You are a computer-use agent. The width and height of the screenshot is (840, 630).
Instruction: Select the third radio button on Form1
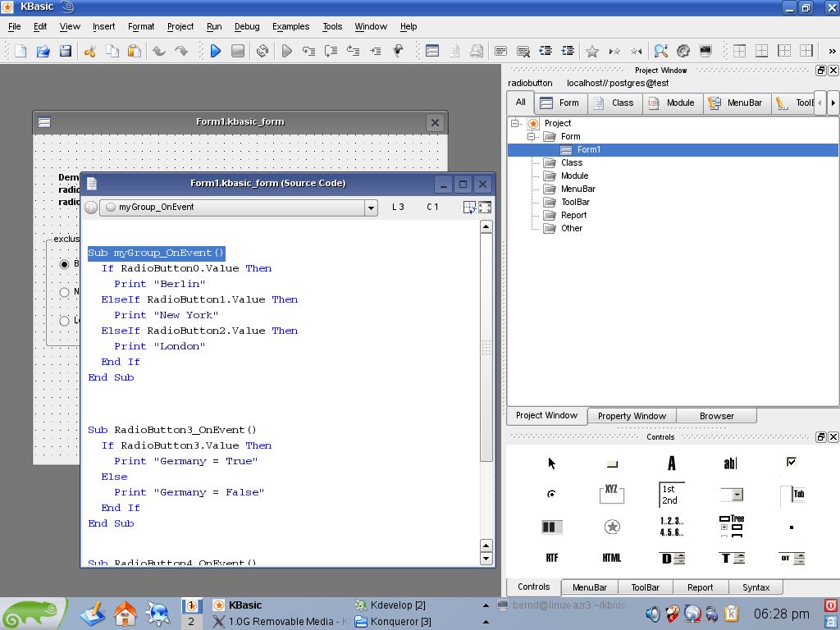pos(64,321)
